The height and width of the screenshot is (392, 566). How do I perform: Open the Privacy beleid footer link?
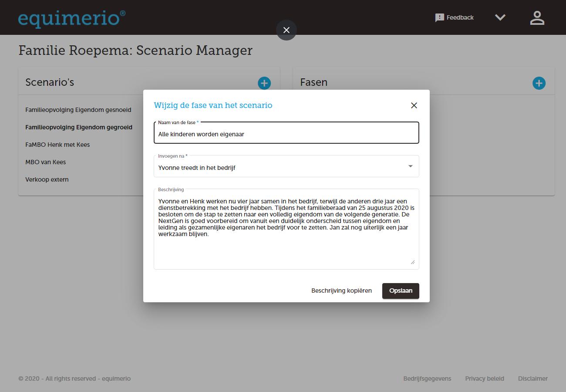point(484,378)
